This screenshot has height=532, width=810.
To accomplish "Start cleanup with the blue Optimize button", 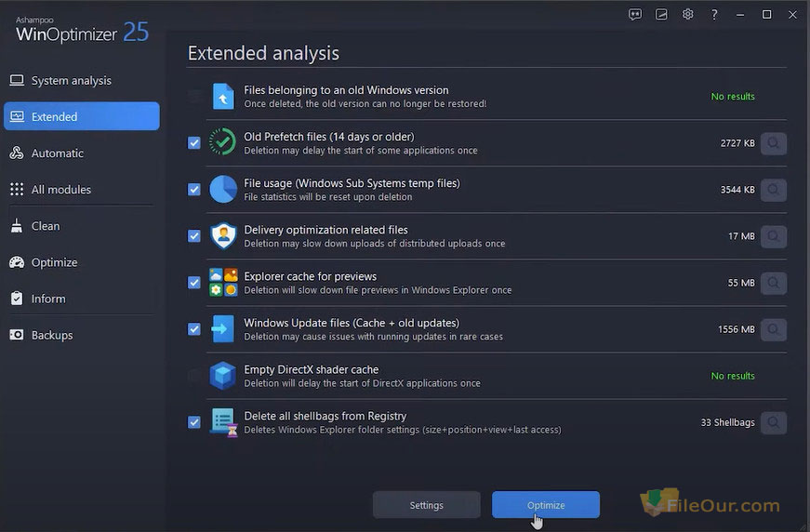I will coord(546,505).
